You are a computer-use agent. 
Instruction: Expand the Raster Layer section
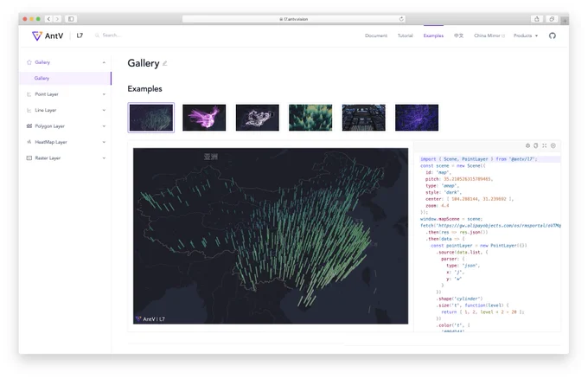point(104,158)
